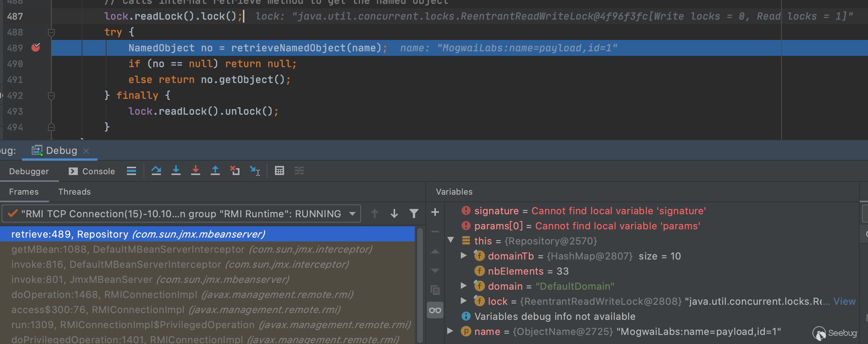This screenshot has height=344, width=868.
Task: Toggle the breakpoint on line 489
Action: click(36, 48)
